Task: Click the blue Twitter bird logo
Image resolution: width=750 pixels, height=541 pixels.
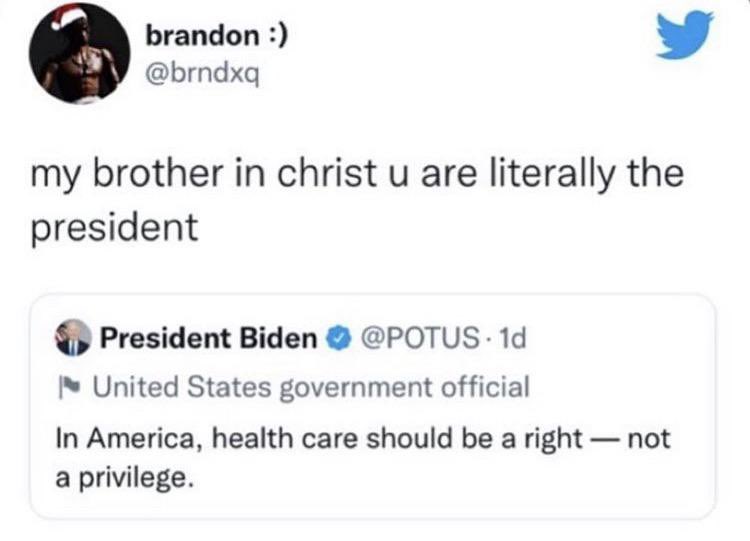Action: tap(684, 35)
